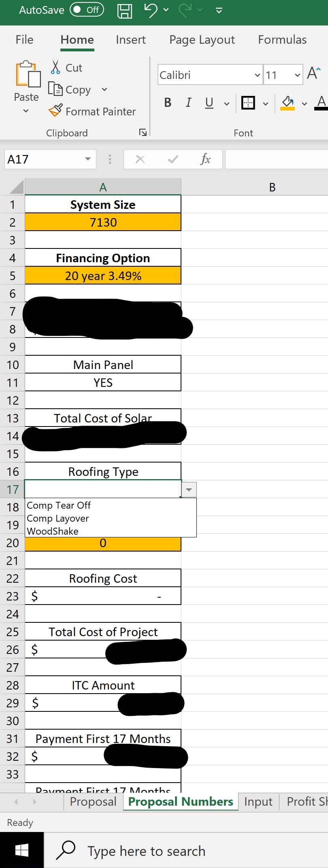This screenshot has height=868, width=328.
Task: Click the Undo arrow icon
Action: (x=151, y=10)
